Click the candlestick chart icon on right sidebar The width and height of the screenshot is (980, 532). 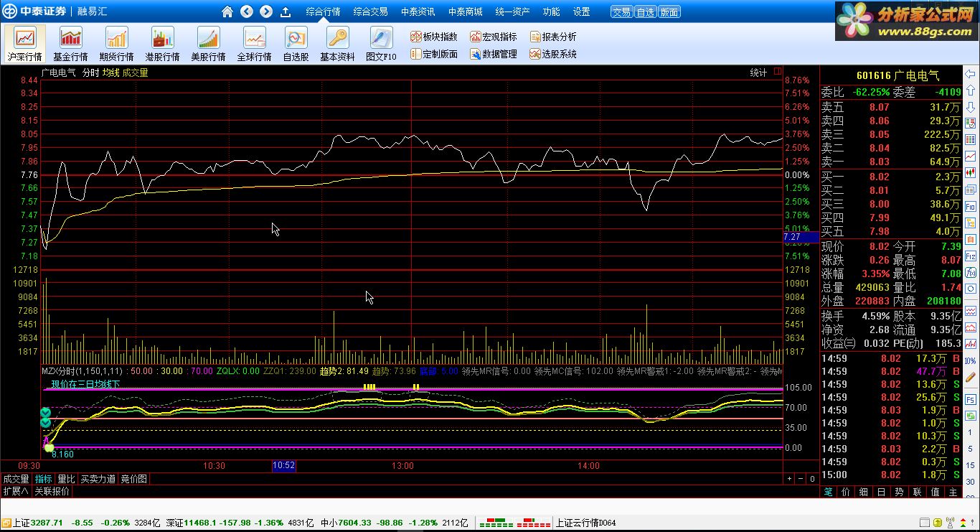971,173
